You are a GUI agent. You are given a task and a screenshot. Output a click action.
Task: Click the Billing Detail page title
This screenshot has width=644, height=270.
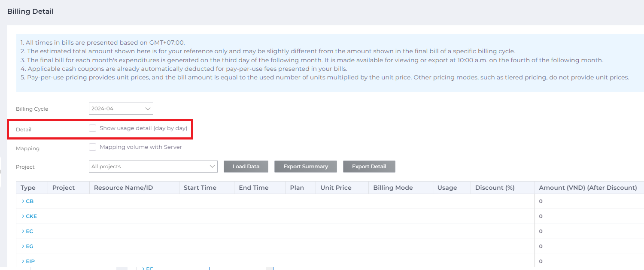click(x=30, y=12)
